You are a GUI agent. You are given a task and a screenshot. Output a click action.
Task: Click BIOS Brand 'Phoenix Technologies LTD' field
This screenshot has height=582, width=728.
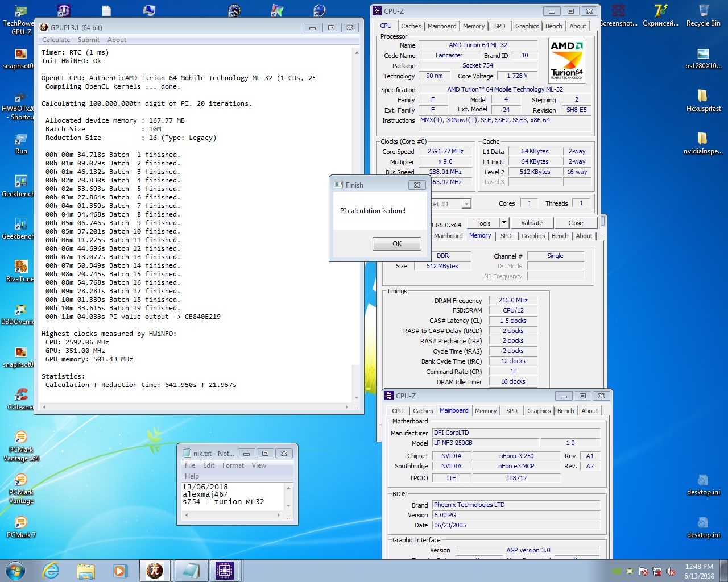(516, 505)
